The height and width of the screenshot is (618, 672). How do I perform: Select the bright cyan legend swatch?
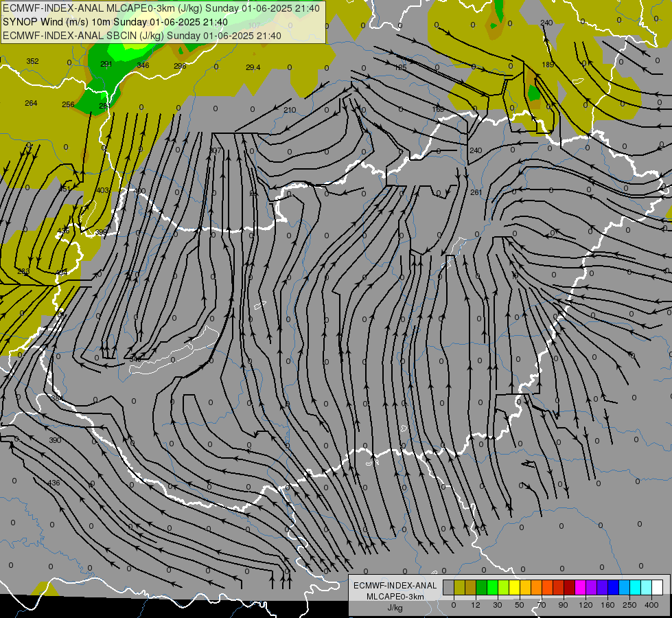pos(635,587)
